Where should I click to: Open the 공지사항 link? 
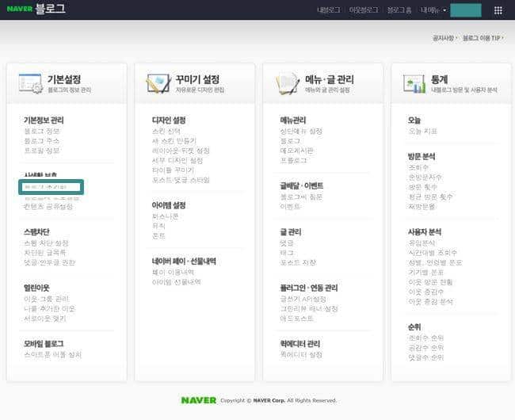pyautogui.click(x=444, y=38)
